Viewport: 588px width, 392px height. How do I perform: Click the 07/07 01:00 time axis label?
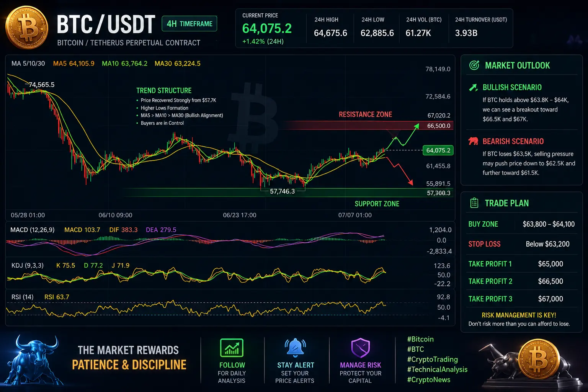pyautogui.click(x=355, y=215)
